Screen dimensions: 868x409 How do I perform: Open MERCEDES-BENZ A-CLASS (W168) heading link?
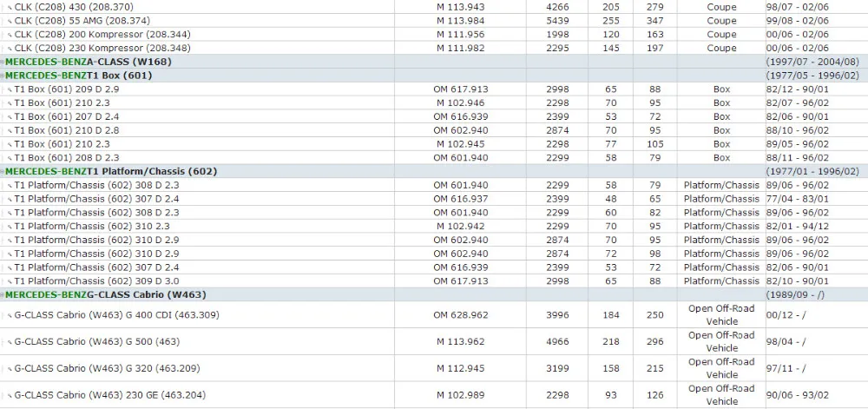coord(89,62)
